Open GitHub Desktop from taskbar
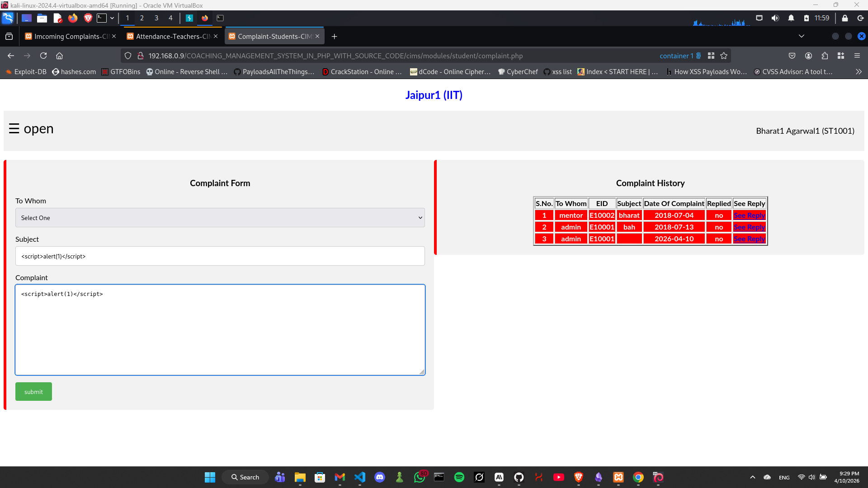 point(519,477)
